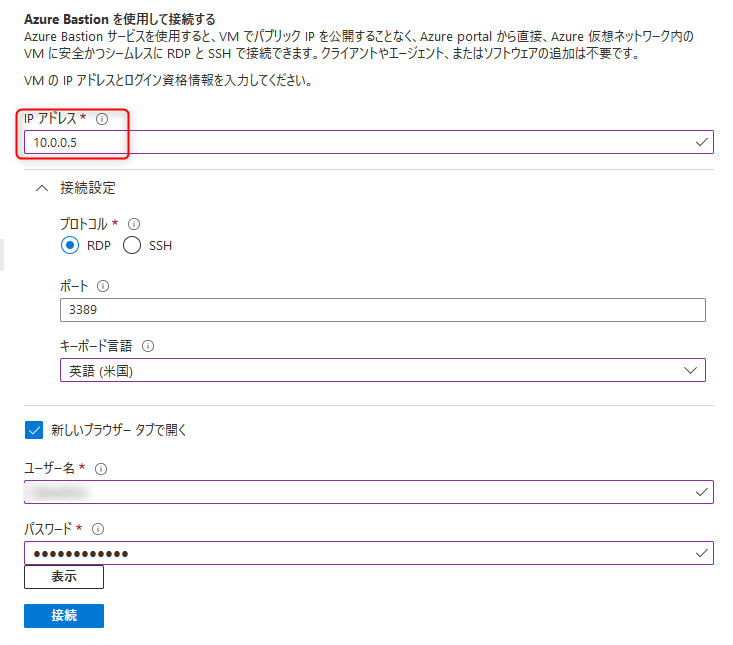Click the info icon next to IP アドレス
The height and width of the screenshot is (645, 733).
coord(102,119)
